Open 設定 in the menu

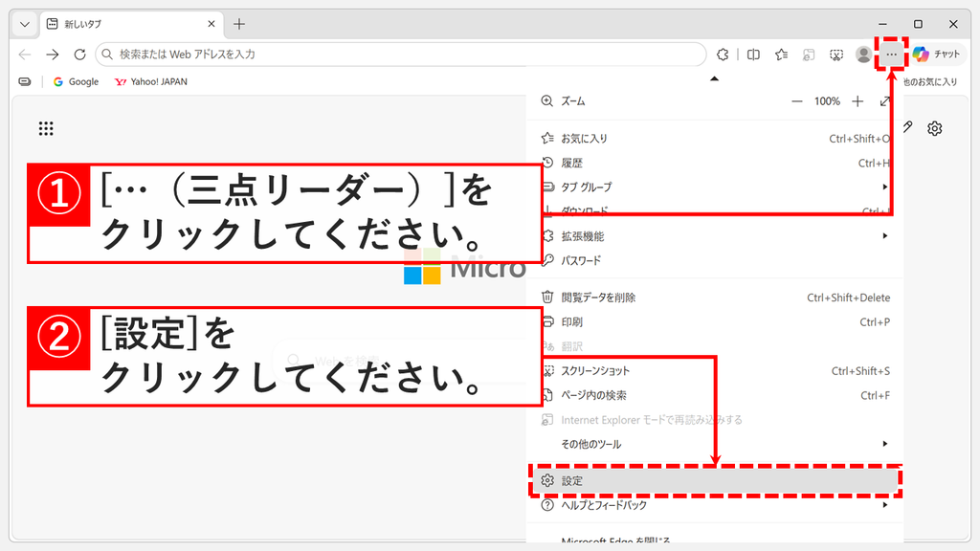(x=715, y=480)
